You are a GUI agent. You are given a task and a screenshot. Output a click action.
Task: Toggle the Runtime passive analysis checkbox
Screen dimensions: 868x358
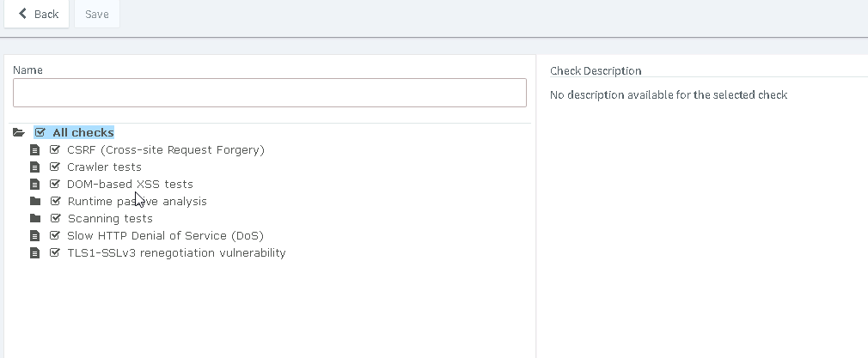click(55, 202)
